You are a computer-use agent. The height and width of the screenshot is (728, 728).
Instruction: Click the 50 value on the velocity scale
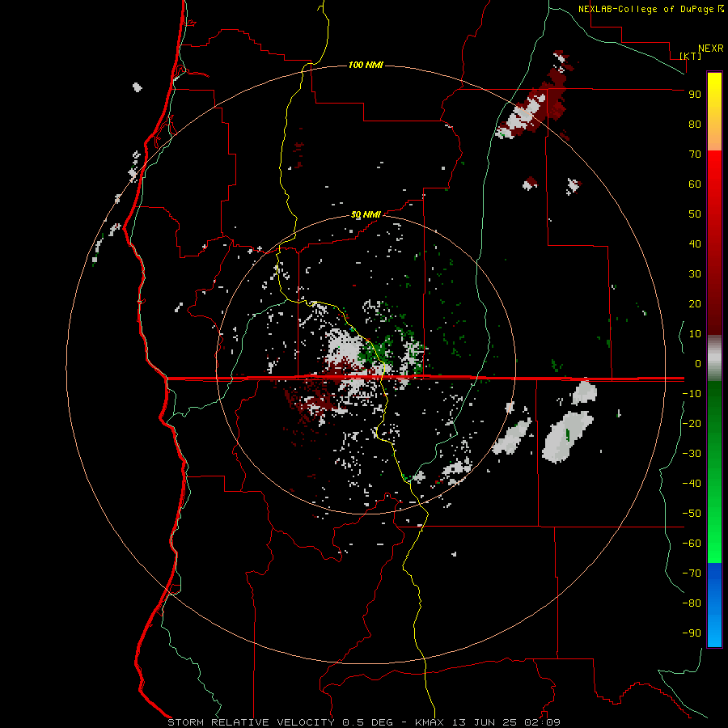click(695, 214)
